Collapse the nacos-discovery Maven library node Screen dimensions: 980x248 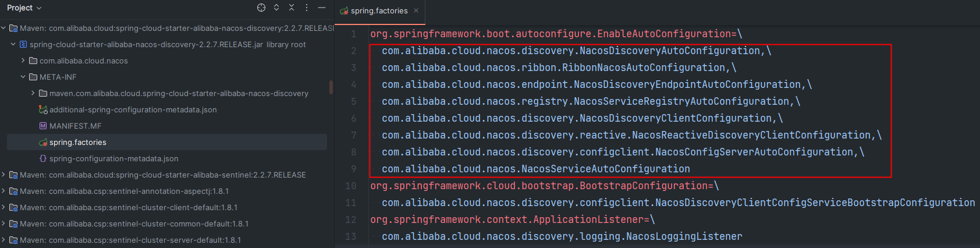tap(3, 28)
